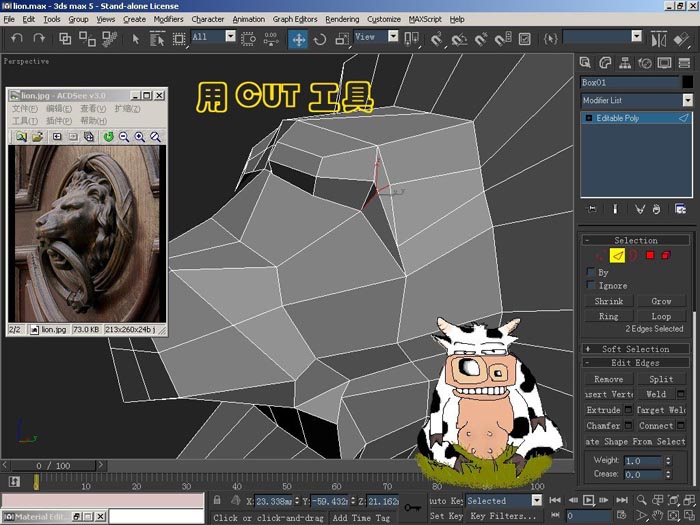This screenshot has width=700, height=525.
Task: Open the Motion command panel tab
Action: tap(645, 63)
